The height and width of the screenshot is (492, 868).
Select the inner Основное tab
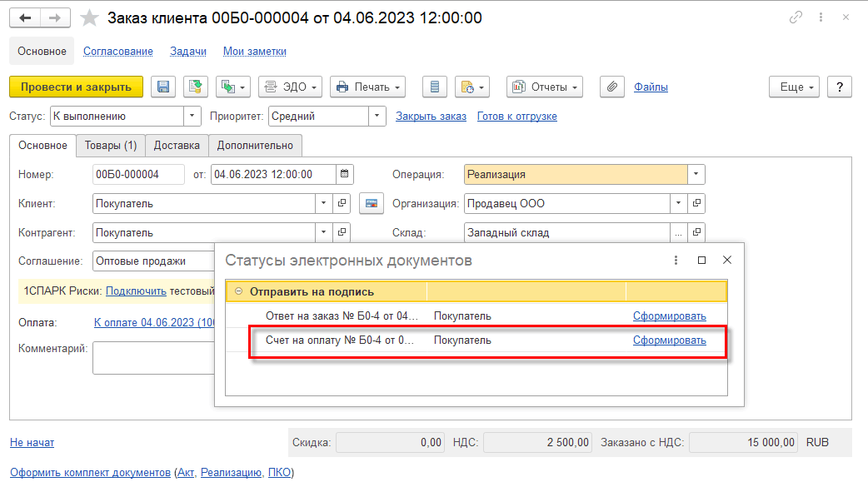(42, 146)
